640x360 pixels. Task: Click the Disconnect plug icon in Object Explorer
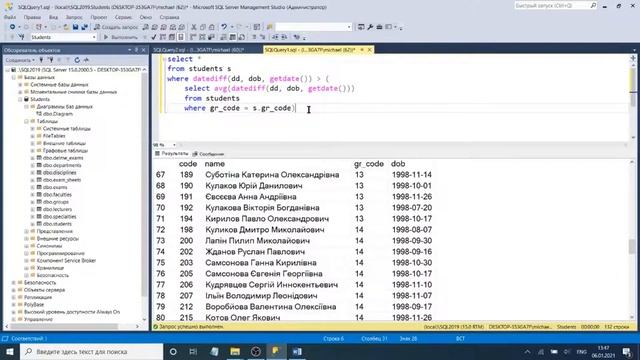click(50, 60)
